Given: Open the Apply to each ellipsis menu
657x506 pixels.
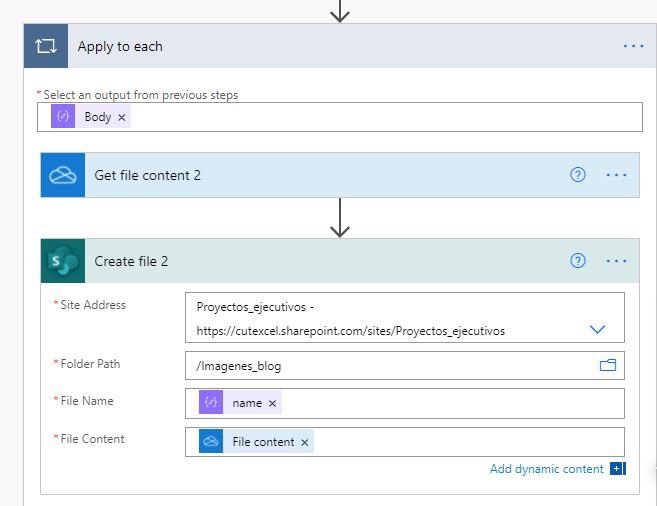Looking at the screenshot, I should coord(633,46).
